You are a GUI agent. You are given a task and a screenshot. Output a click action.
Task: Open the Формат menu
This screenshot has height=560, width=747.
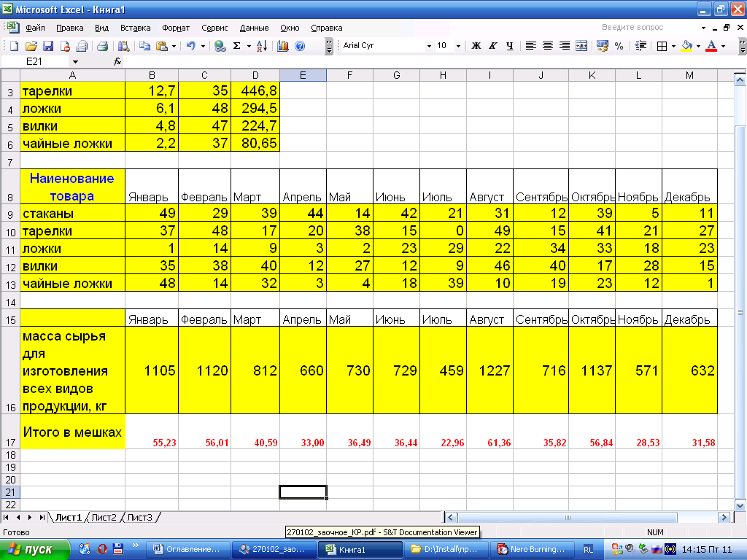[176, 28]
